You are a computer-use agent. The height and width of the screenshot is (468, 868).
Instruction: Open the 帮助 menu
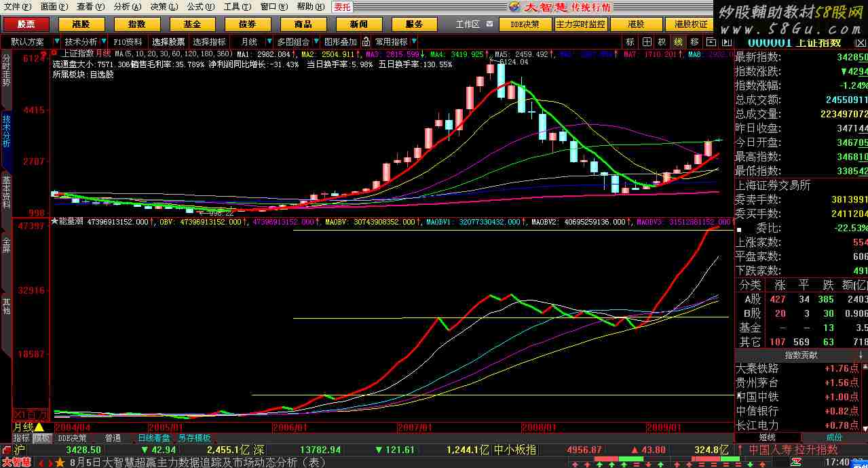[311, 7]
